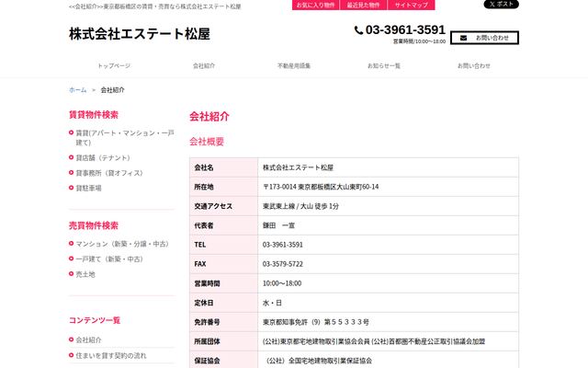Click the 株式会社エステート松屋 site logo title

pos(140,34)
